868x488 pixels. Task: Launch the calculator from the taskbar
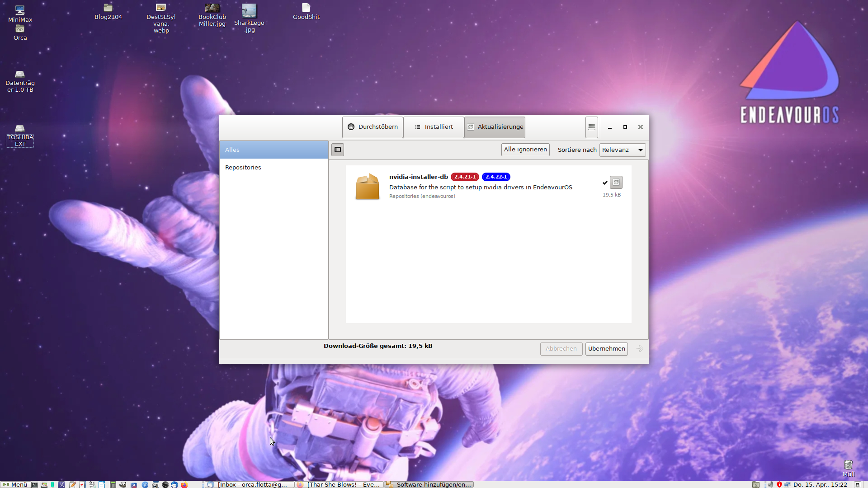pyautogui.click(x=113, y=484)
